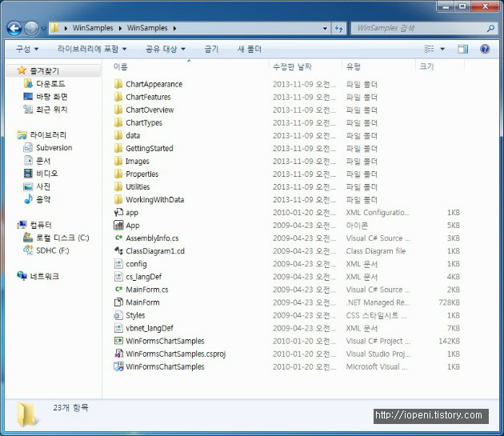Select the AssemblyInfo.cs C# file icon
504x436 pixels.
point(118,238)
